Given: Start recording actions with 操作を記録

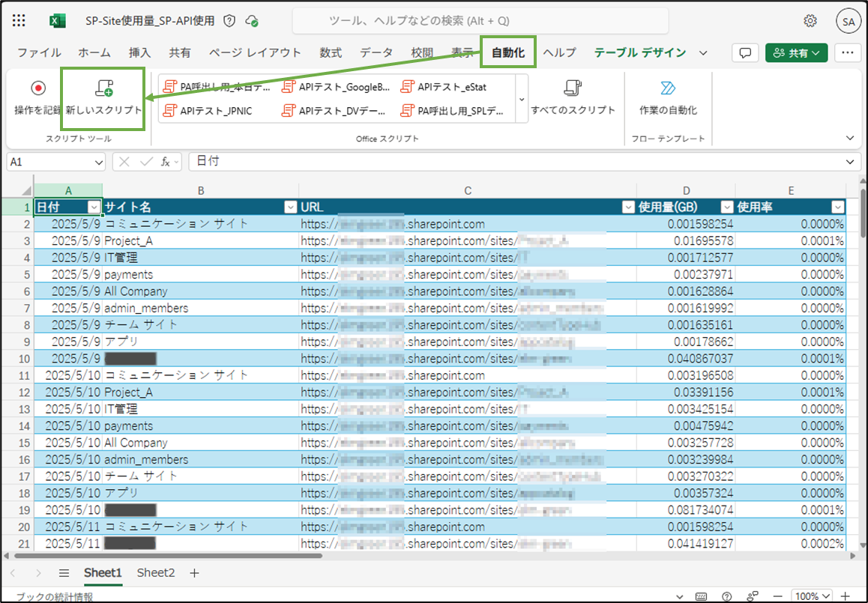Looking at the screenshot, I should click(37, 98).
